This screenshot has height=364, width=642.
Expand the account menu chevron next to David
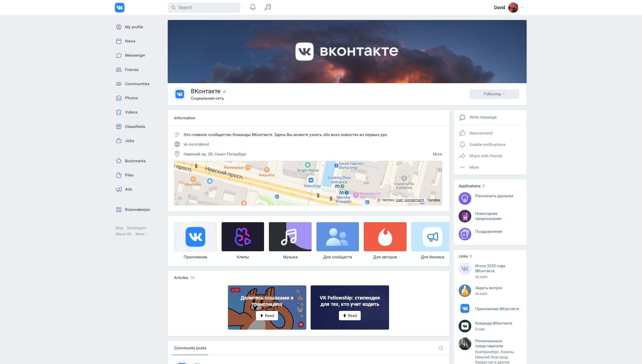point(523,8)
